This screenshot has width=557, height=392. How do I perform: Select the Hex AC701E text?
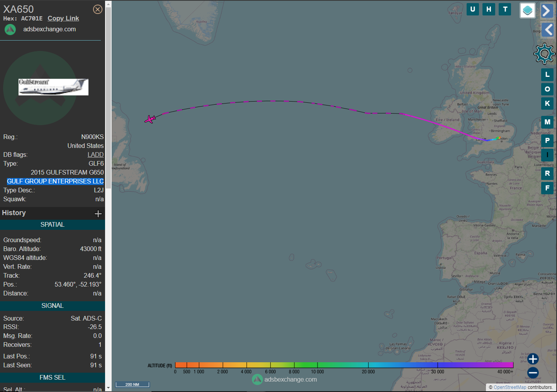(x=23, y=18)
